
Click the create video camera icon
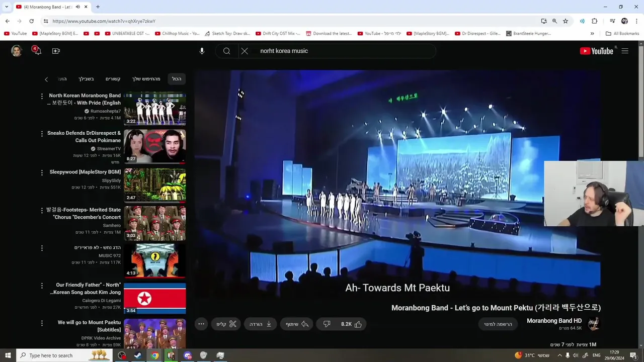(56, 51)
